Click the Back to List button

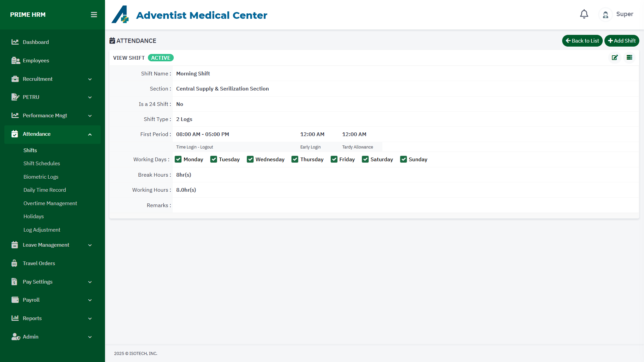click(582, 41)
